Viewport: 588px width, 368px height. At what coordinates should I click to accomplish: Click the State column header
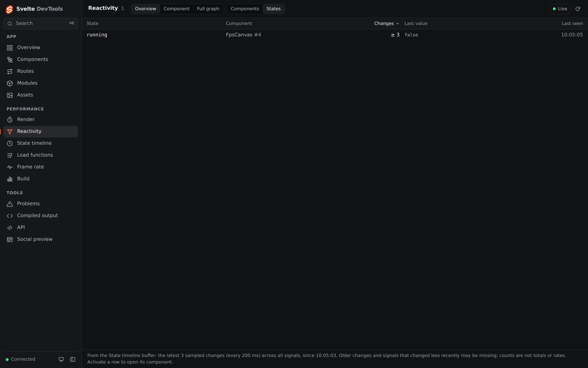92,23
